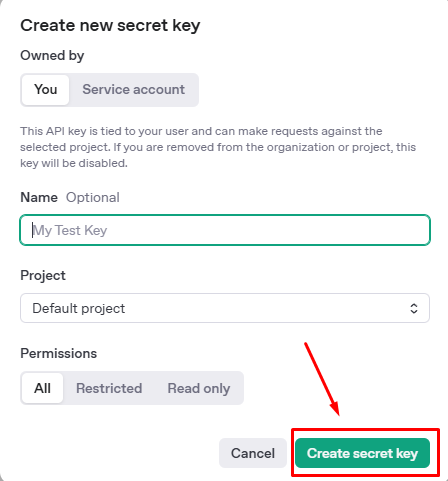The height and width of the screenshot is (481, 448).
Task: Click the API key description paragraph
Action: [x=218, y=147]
